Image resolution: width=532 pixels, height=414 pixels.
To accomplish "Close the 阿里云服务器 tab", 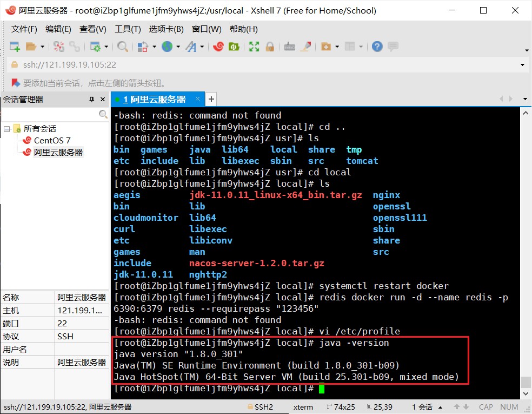I will 197,99.
